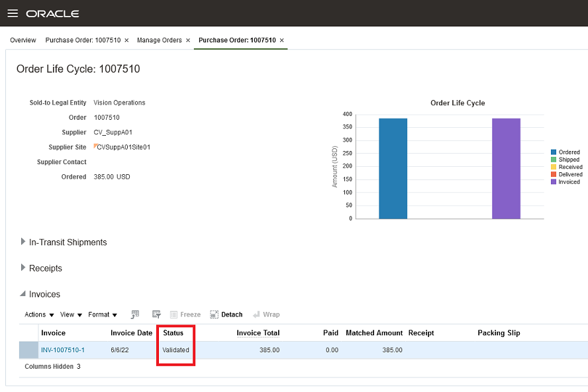
Task: Open invoice link INV-1007510-1
Action: pyautogui.click(x=63, y=350)
